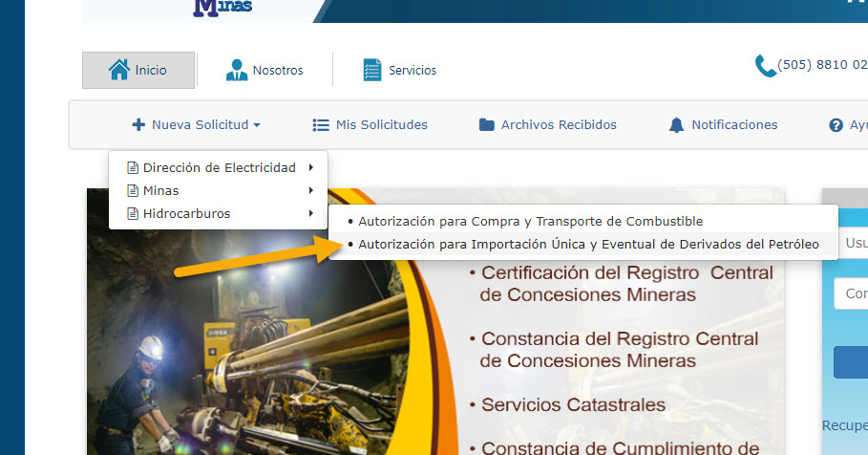Click the list icon of Mis Solicitudes

click(321, 125)
